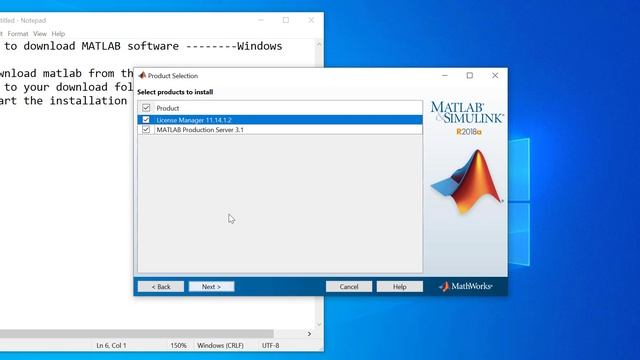
Task: Click Notepad vertical scrollbar down arrow
Action: [x=319, y=324]
